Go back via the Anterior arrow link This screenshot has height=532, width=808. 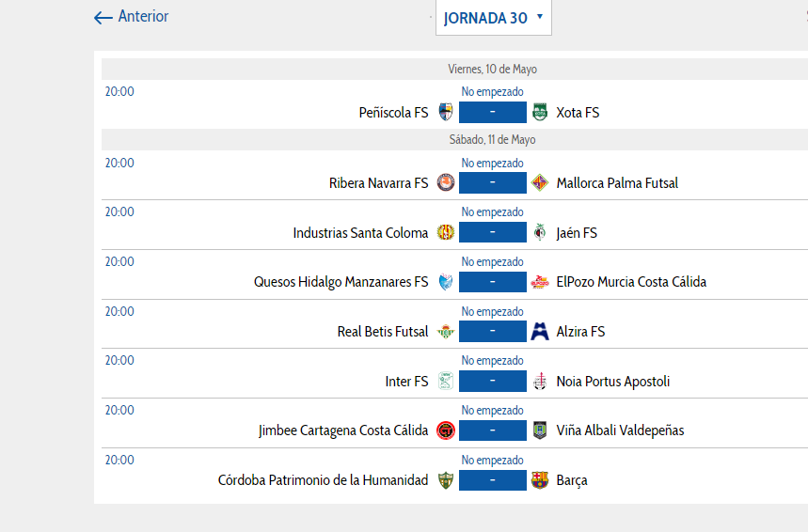[x=131, y=17]
